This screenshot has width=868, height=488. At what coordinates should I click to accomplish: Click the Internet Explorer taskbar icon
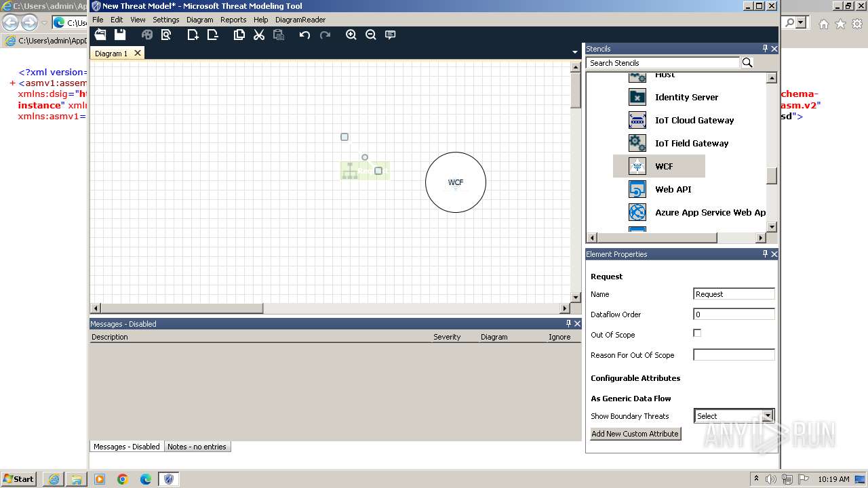pos(54,479)
